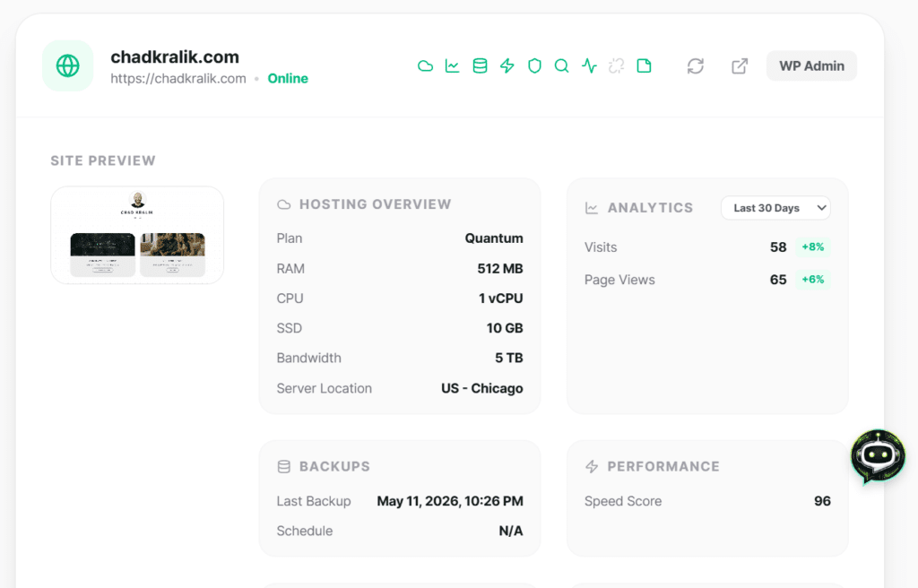Click the +8% visits badge
The height and width of the screenshot is (588, 918).
pyautogui.click(x=812, y=247)
